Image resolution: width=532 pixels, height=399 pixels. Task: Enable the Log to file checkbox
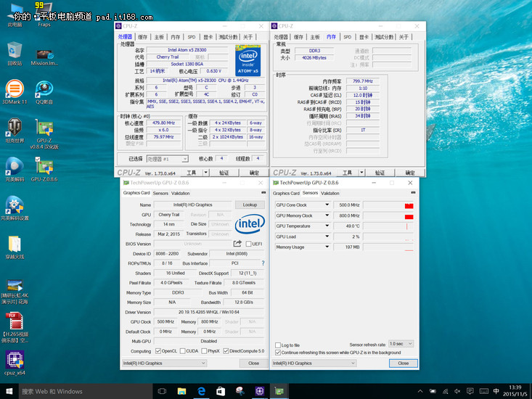coord(278,345)
